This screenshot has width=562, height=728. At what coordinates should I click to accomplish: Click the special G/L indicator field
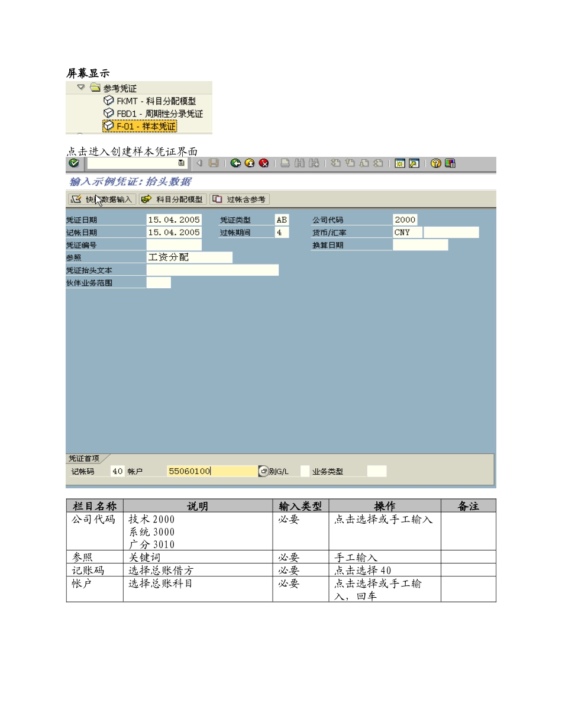[x=305, y=472]
